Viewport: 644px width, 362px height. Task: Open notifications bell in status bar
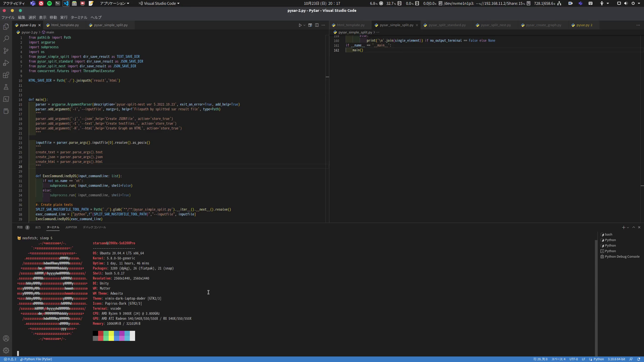638,359
